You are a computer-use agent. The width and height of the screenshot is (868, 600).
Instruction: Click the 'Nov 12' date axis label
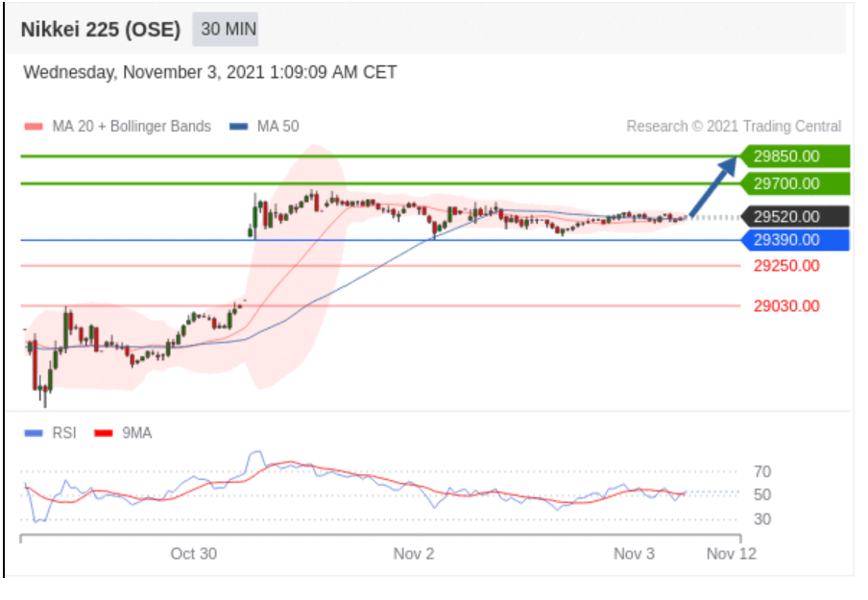(x=732, y=554)
